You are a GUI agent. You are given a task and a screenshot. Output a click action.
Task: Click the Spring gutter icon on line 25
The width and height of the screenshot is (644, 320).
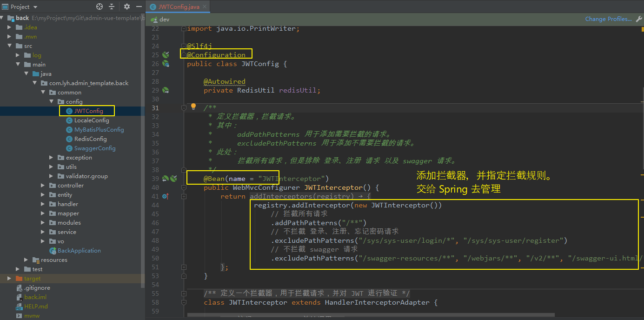(x=166, y=55)
